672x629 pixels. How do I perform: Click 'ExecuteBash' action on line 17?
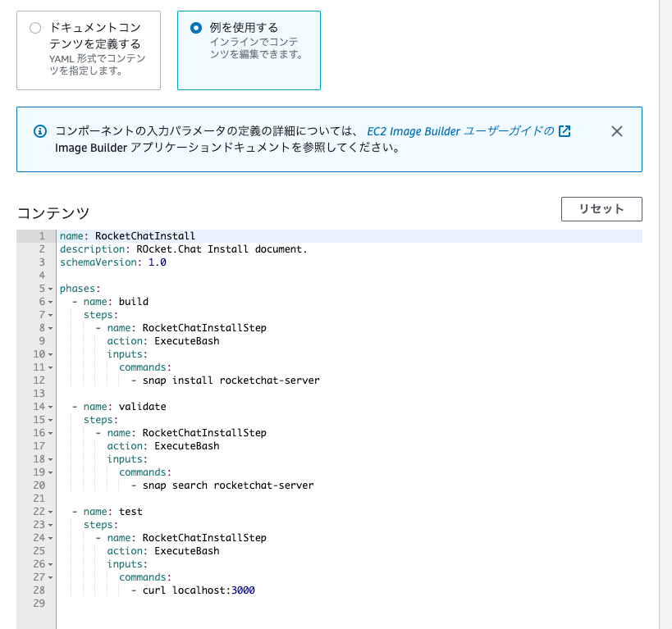tap(187, 446)
